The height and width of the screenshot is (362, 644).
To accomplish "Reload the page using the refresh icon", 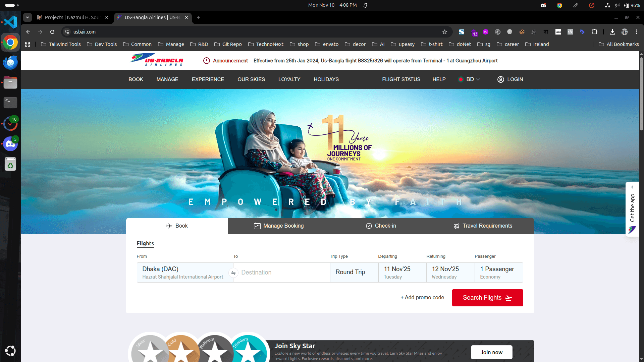I will (x=52, y=32).
